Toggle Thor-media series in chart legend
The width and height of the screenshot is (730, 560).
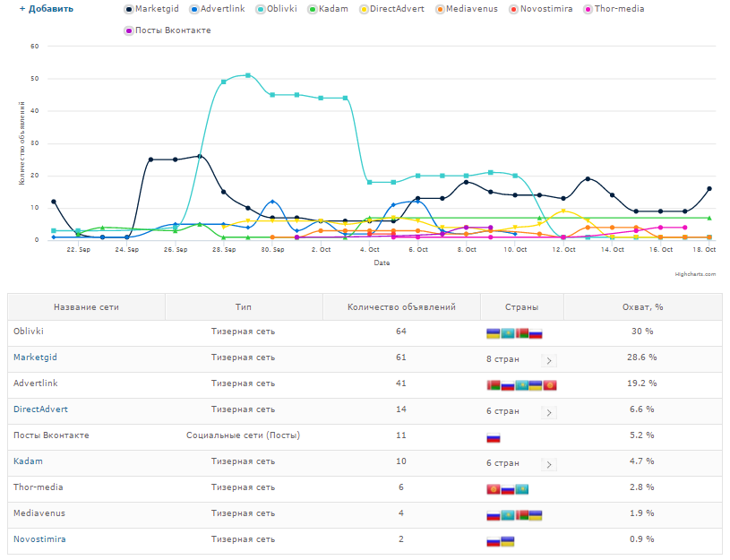tap(614, 9)
